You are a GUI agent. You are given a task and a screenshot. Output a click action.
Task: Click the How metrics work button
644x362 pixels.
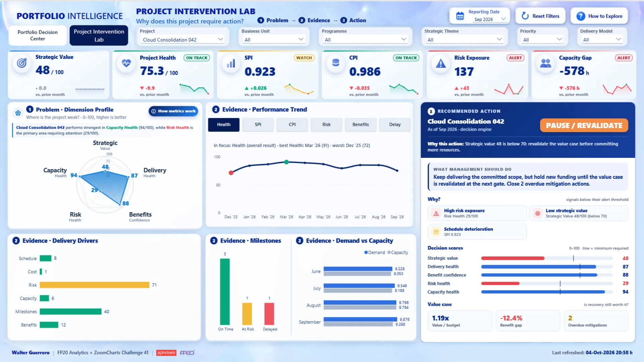click(x=173, y=111)
